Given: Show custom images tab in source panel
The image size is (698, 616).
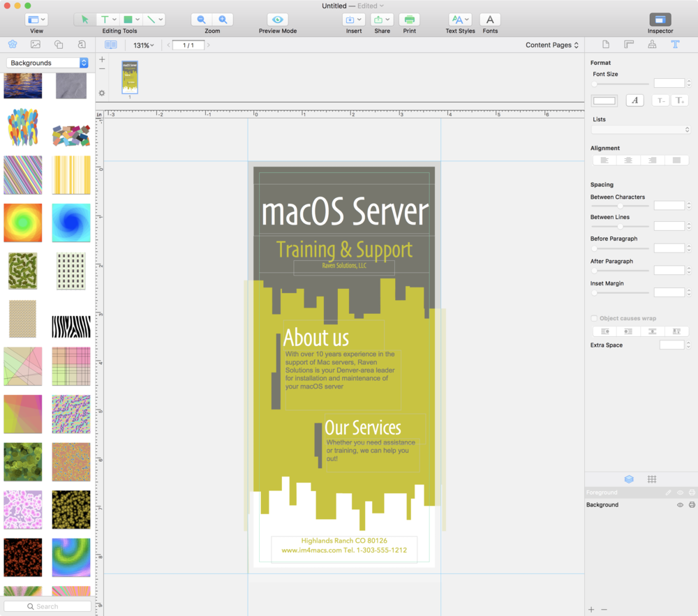Looking at the screenshot, I should click(82, 44).
